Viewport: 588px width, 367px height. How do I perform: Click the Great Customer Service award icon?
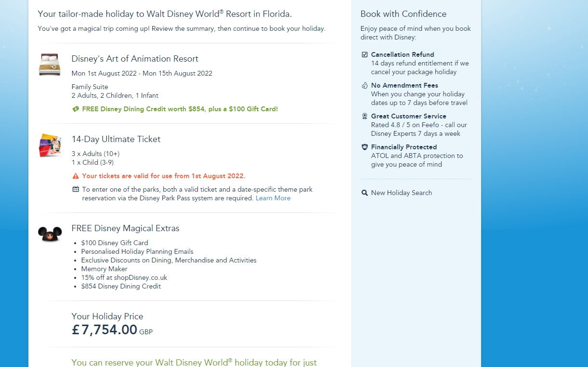pyautogui.click(x=365, y=116)
